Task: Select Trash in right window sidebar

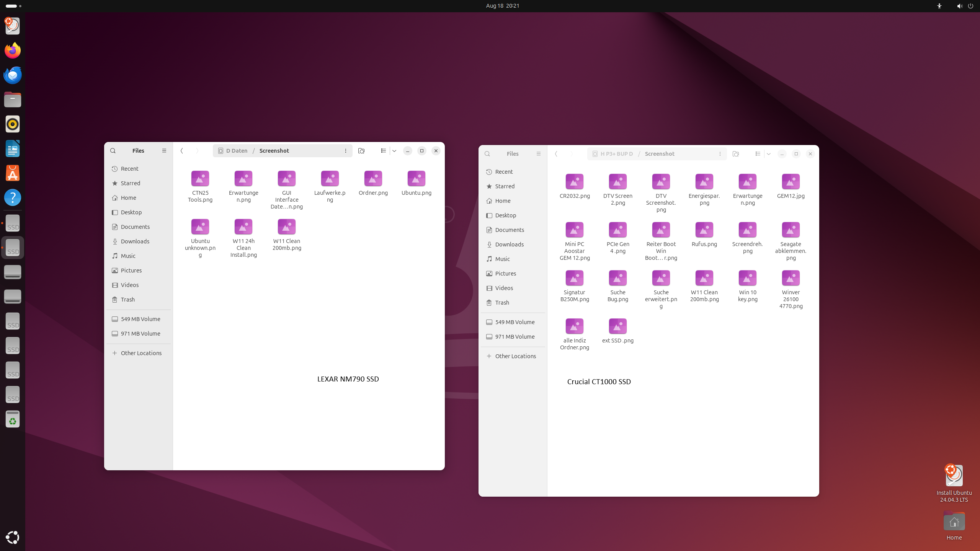Action: point(502,303)
